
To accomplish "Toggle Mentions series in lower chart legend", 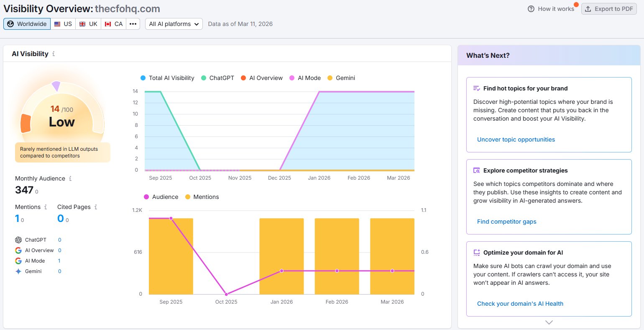I will pos(202,197).
